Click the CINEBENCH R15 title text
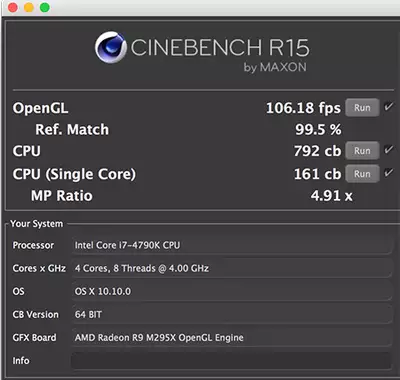400x380 pixels. coord(220,47)
